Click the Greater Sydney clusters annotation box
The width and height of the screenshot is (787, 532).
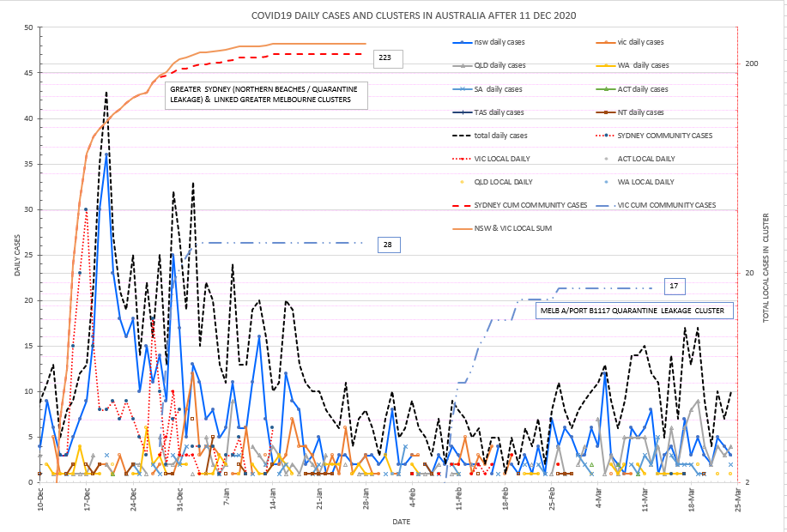pos(267,95)
